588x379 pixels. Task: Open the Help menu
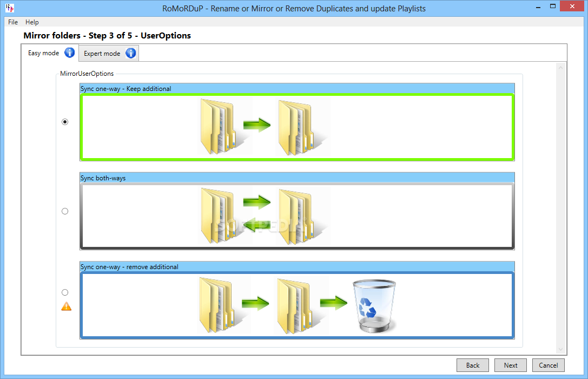pyautogui.click(x=32, y=22)
